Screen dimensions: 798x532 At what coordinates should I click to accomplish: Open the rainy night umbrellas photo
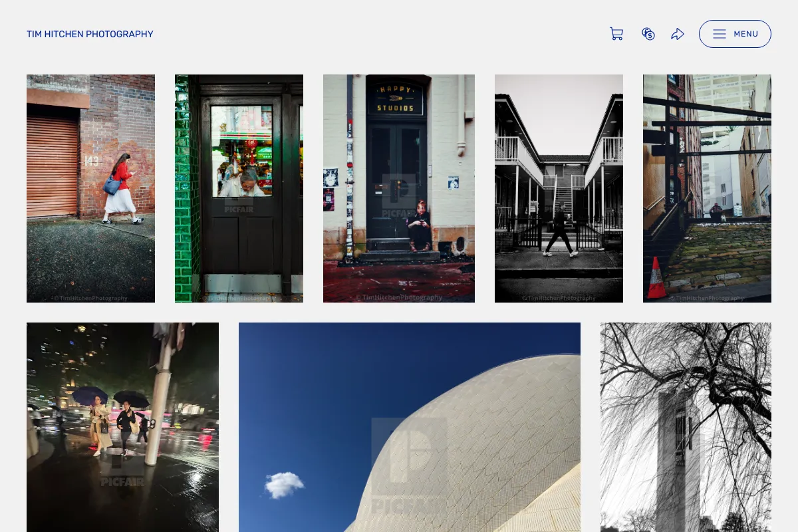pos(122,427)
